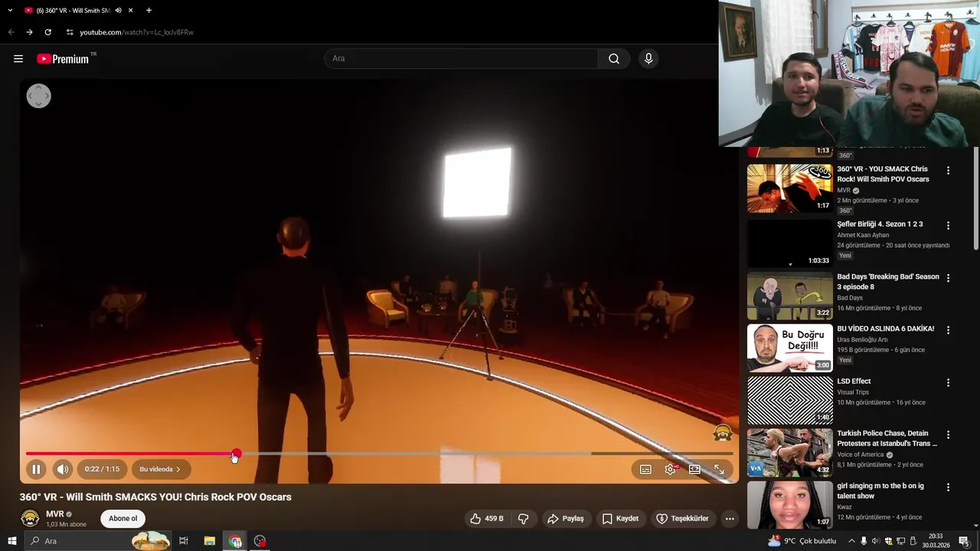Open Turkish Police Chase video title
The image size is (980, 551).
(887, 439)
